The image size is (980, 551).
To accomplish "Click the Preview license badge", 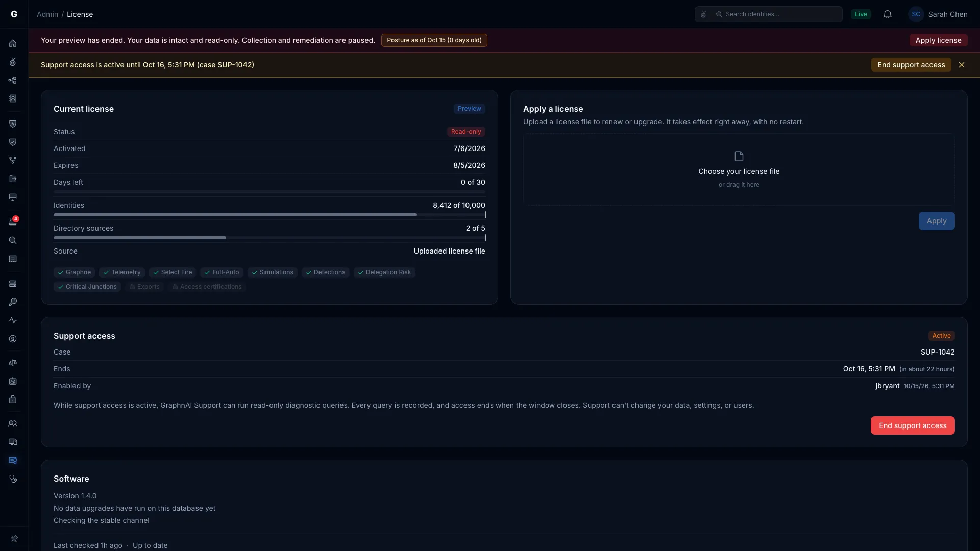I will 470,109.
